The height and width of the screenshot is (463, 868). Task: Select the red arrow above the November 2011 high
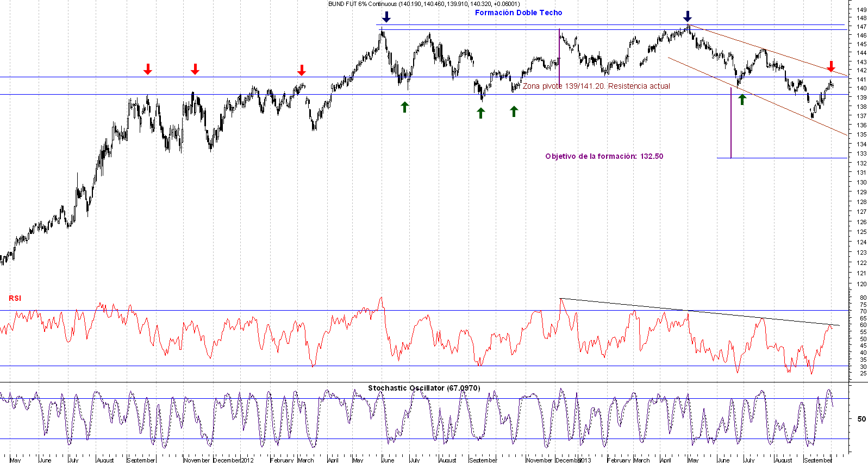[x=195, y=69]
